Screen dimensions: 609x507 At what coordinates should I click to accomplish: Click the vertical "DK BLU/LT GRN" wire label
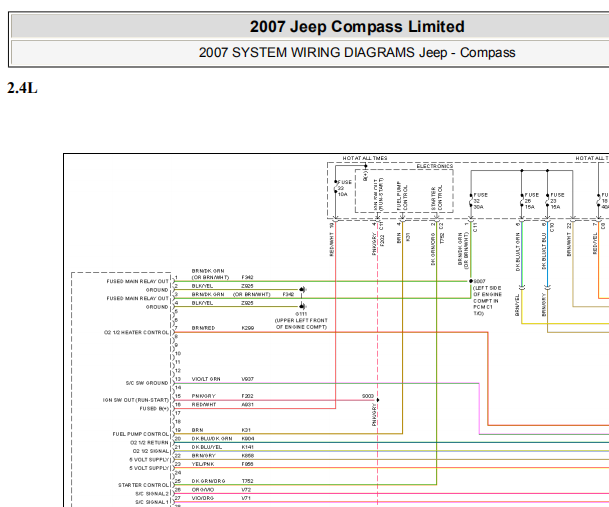517,252
